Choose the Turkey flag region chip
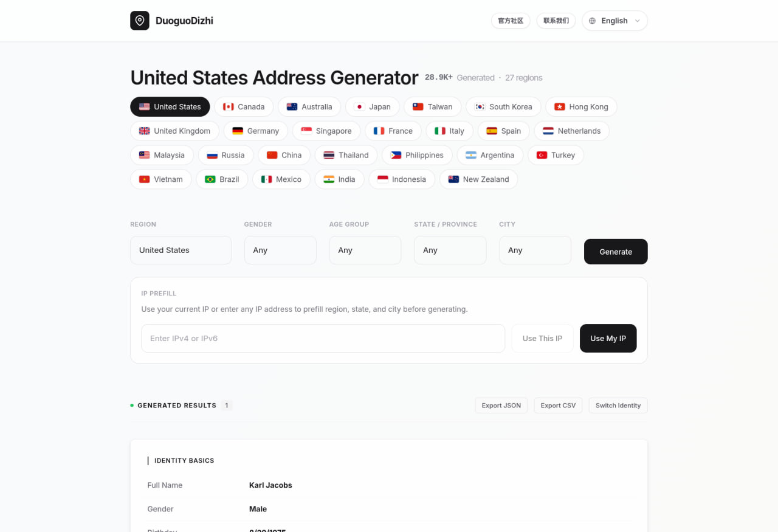 556,155
